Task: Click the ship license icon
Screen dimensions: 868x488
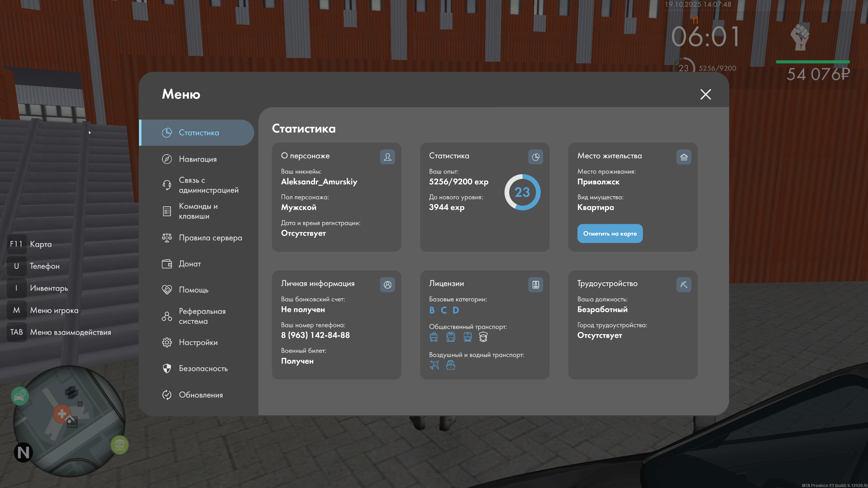Action: (451, 365)
